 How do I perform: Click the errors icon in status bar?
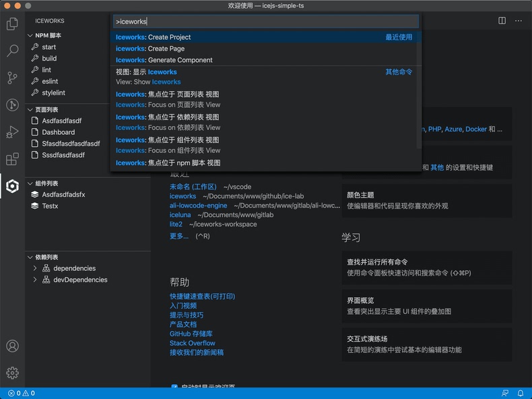pos(11,393)
